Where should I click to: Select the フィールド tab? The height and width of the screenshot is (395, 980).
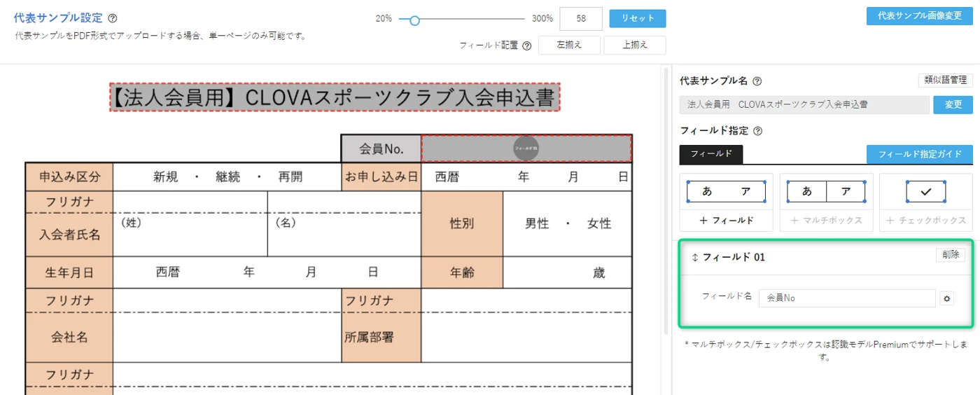[x=710, y=154]
